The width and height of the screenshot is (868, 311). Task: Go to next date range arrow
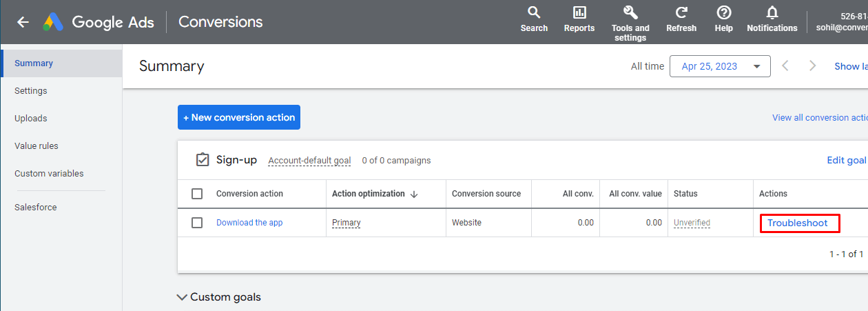pyautogui.click(x=813, y=66)
